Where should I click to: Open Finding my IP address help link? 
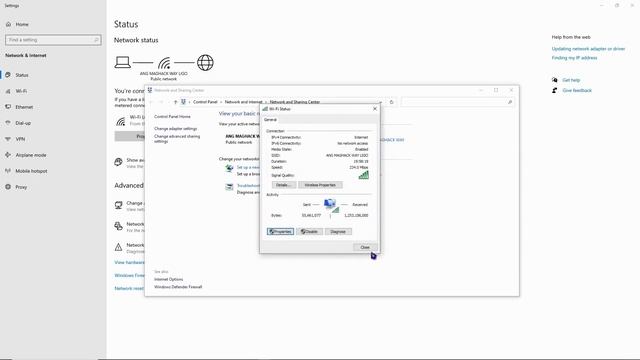(574, 58)
